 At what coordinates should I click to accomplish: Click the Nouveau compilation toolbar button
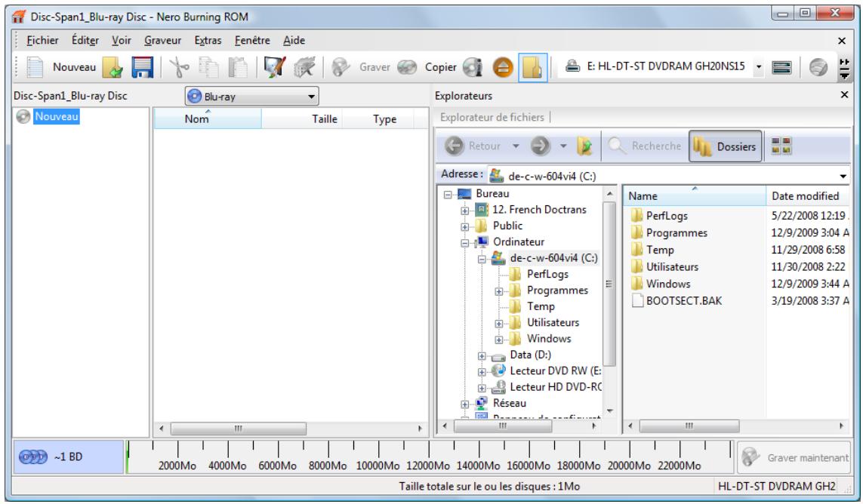61,67
